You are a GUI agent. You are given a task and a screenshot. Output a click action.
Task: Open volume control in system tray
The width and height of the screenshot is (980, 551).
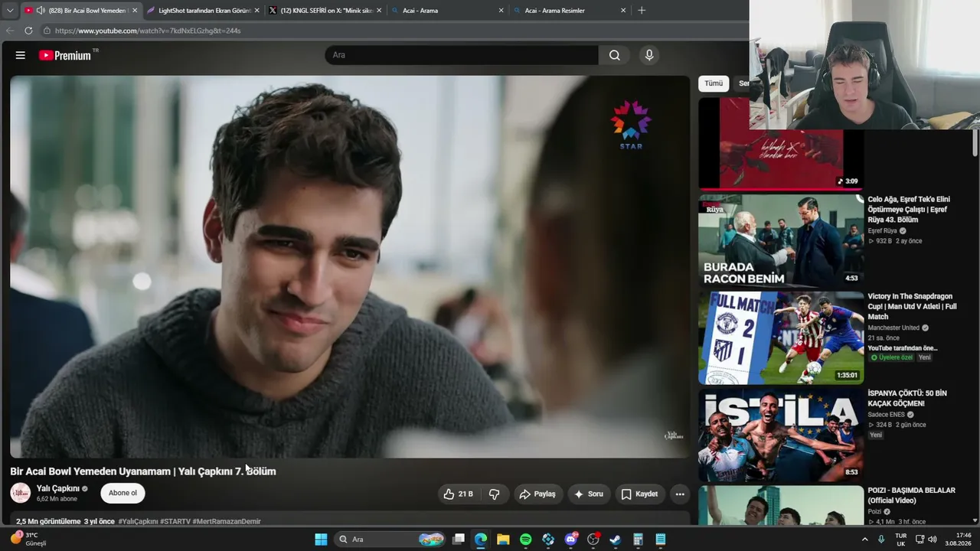coord(933,540)
